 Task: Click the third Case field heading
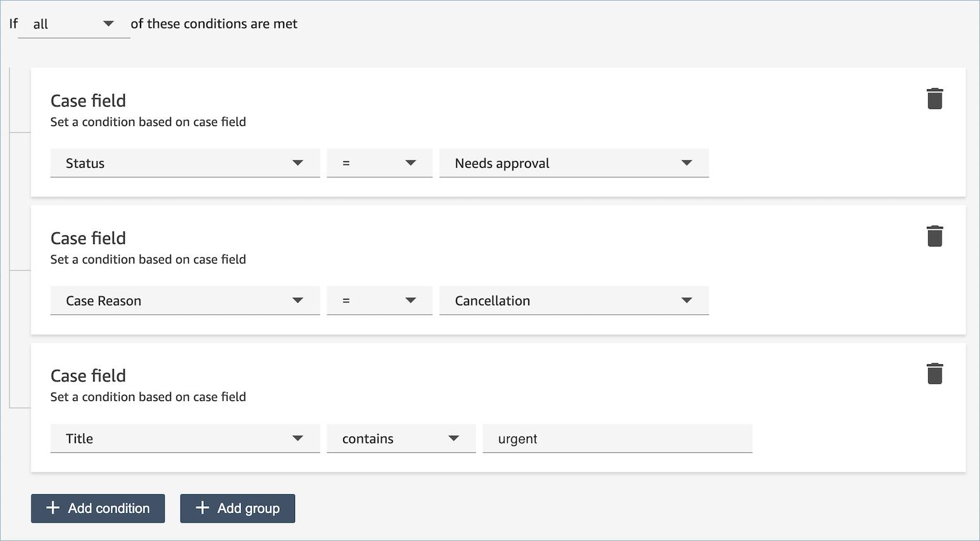pyautogui.click(x=88, y=376)
